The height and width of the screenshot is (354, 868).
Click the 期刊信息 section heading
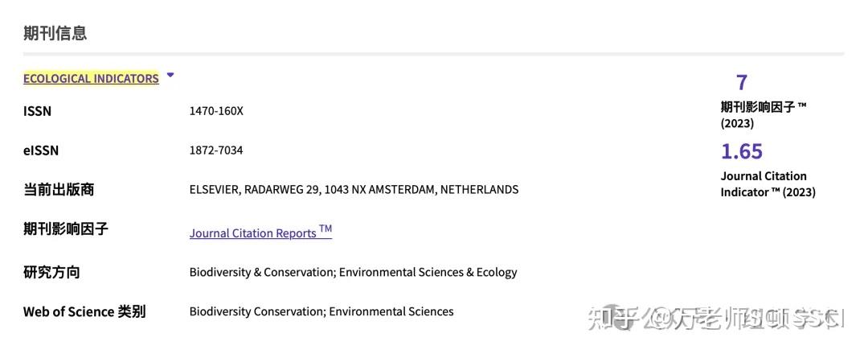click(x=55, y=33)
